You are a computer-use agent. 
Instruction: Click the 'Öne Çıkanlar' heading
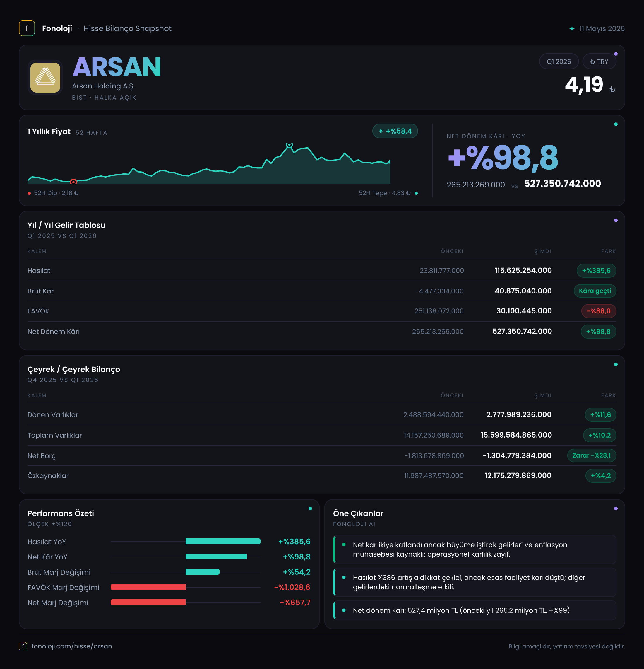[358, 513]
